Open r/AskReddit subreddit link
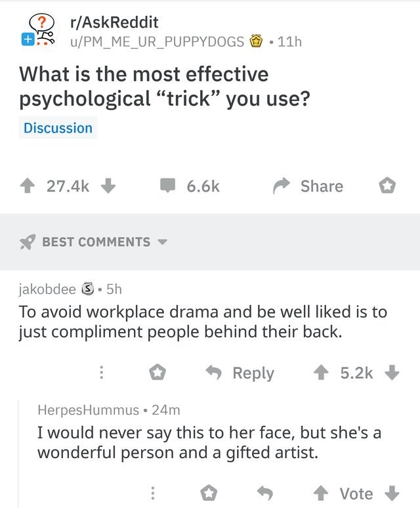420x508 pixels. click(x=115, y=22)
